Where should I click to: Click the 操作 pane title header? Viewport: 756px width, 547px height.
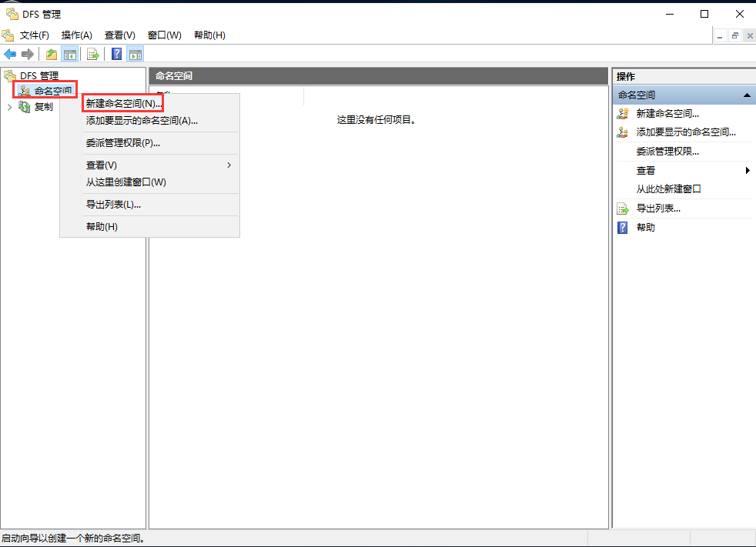684,77
